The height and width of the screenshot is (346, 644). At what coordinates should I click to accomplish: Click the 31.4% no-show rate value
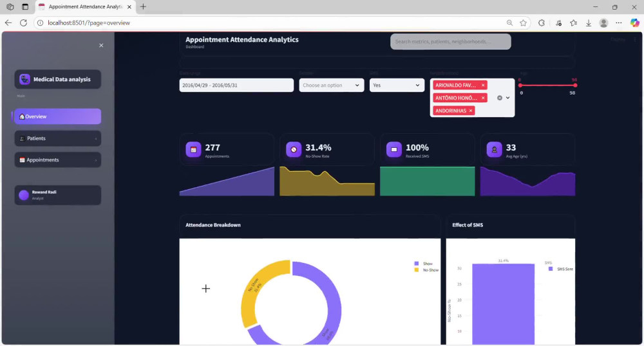(318, 147)
